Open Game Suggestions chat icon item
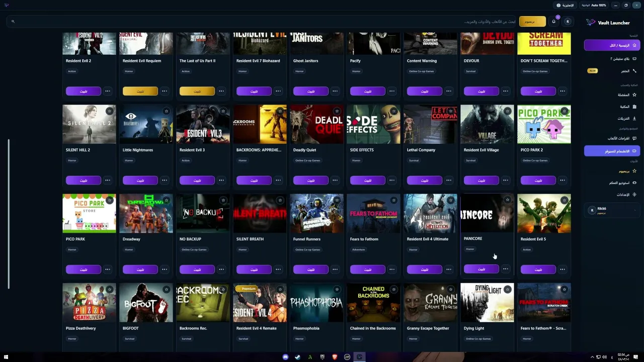The image size is (644, 362). (612, 138)
